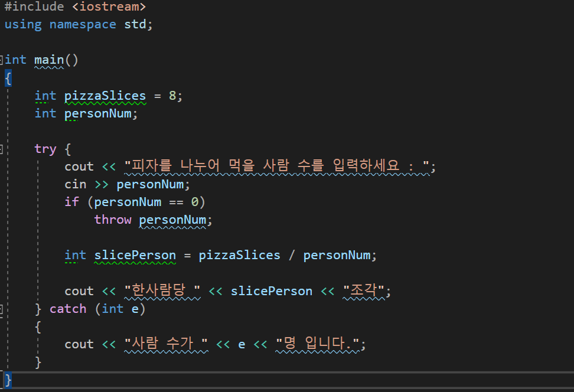Click slicePerson in its int declaration
574x392 pixels.
coord(135,255)
